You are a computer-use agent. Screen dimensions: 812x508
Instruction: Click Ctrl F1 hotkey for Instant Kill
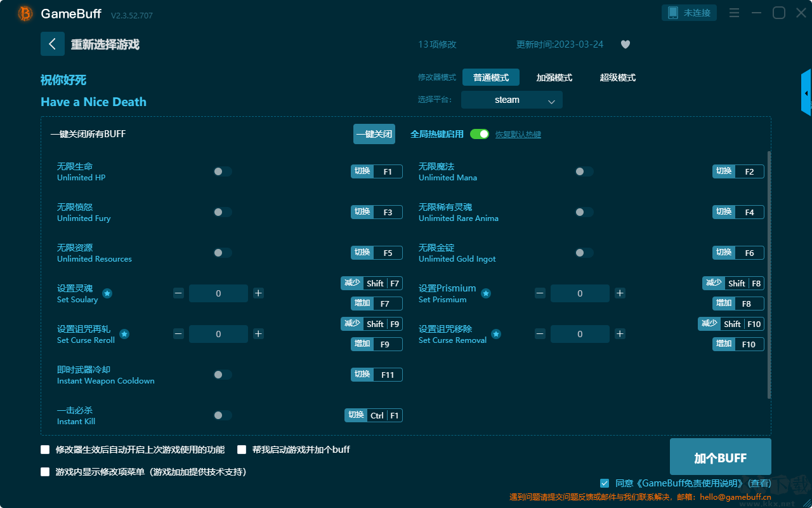coord(374,415)
